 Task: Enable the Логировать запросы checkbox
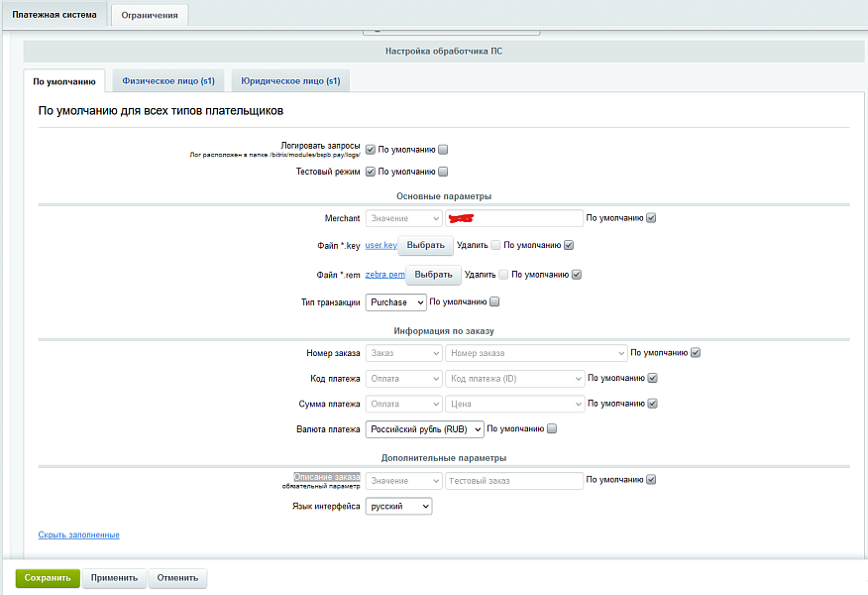click(371, 150)
